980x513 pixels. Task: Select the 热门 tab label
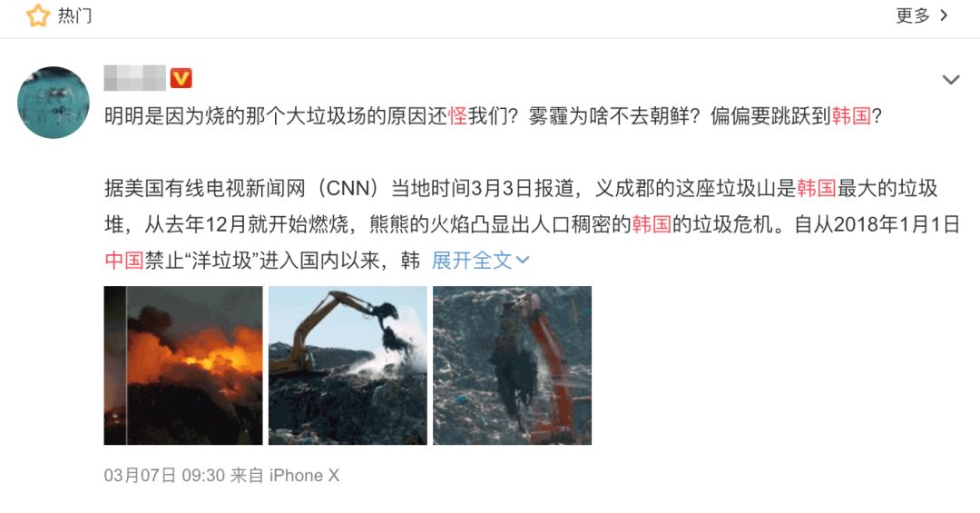pos(75,15)
